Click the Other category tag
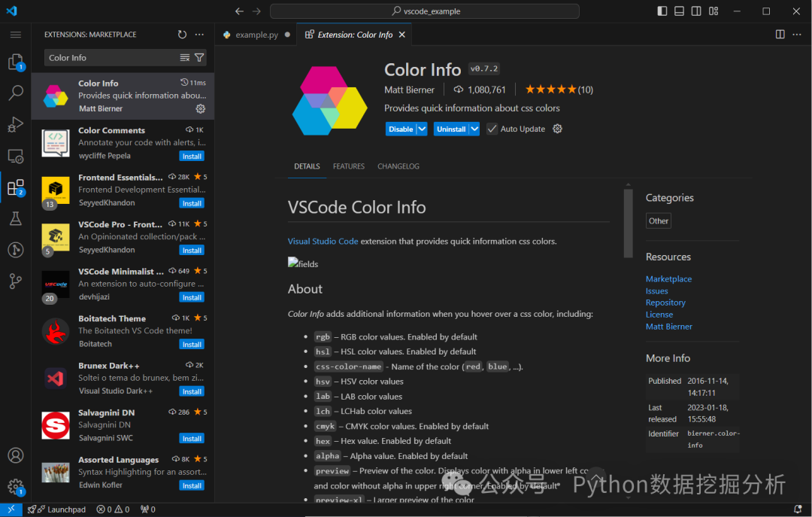Viewport: 812px width, 517px height. [x=658, y=221]
